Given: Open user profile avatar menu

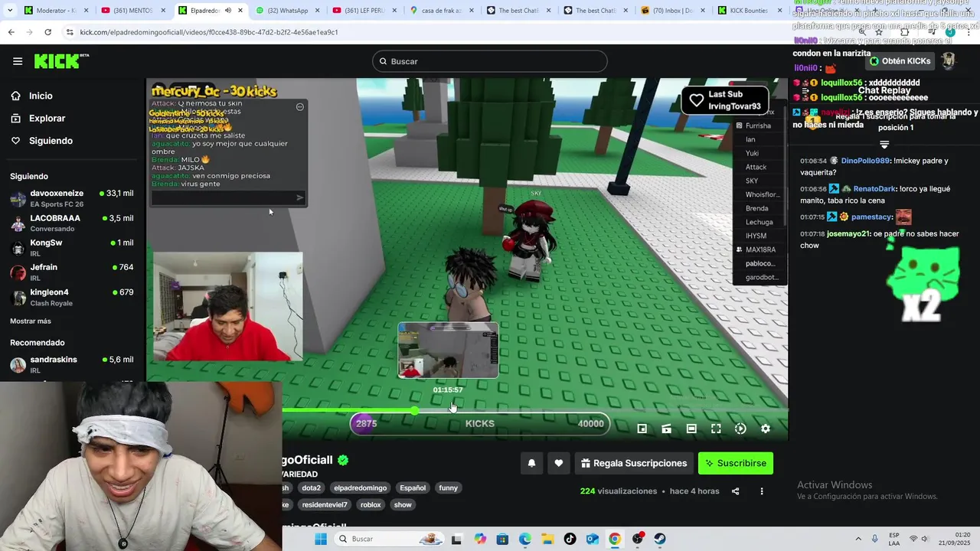Looking at the screenshot, I should [x=949, y=61].
